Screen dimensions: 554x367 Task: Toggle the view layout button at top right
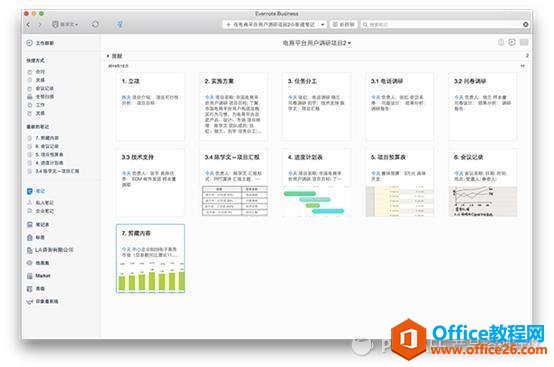(524, 42)
